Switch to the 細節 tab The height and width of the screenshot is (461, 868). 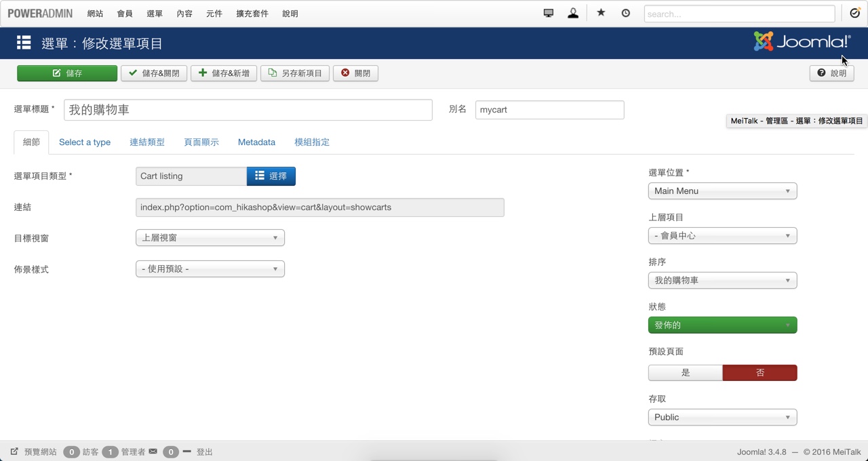31,142
